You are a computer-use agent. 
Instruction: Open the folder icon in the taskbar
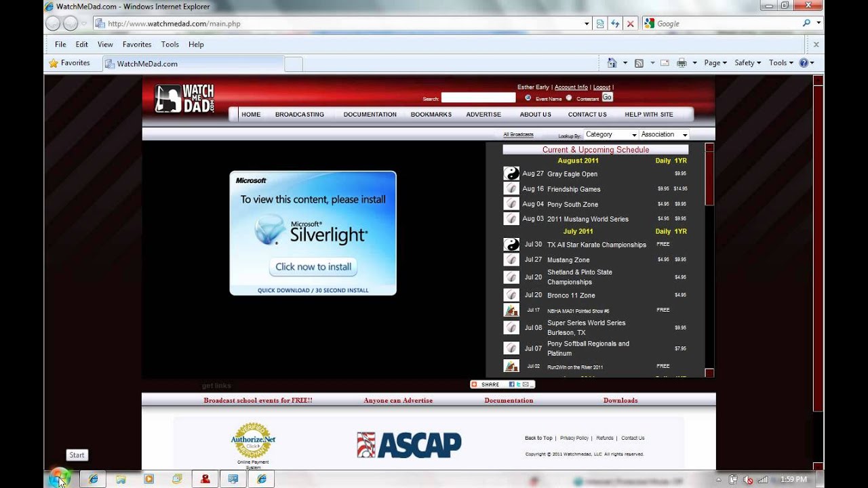[x=121, y=479]
